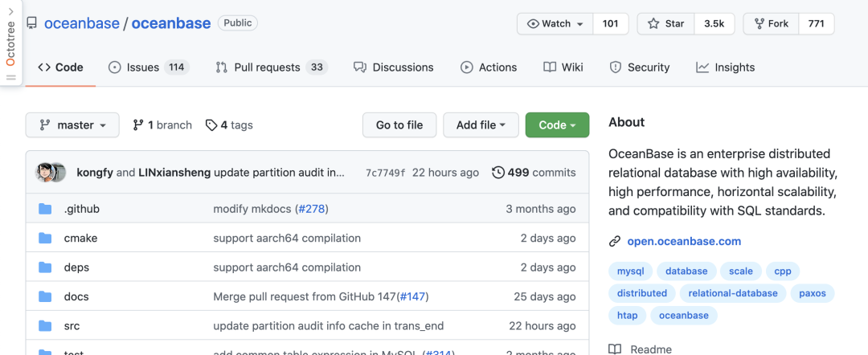
Task: Expand the green Code dropdown button
Action: tap(557, 125)
